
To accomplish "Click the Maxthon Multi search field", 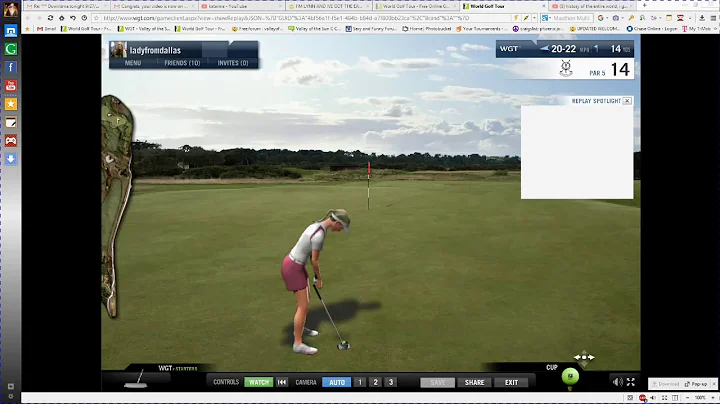I will click(x=571, y=18).
